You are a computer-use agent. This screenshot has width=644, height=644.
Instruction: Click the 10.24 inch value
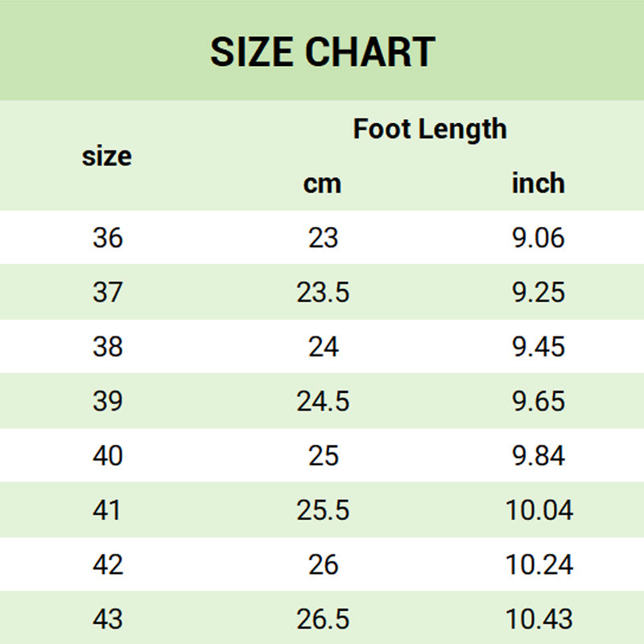[x=539, y=564]
